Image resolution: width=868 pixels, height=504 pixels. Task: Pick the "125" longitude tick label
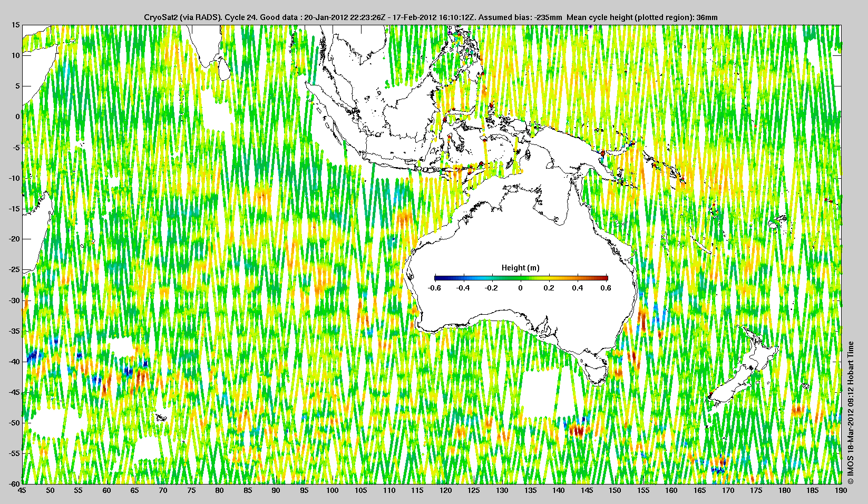[474, 490]
